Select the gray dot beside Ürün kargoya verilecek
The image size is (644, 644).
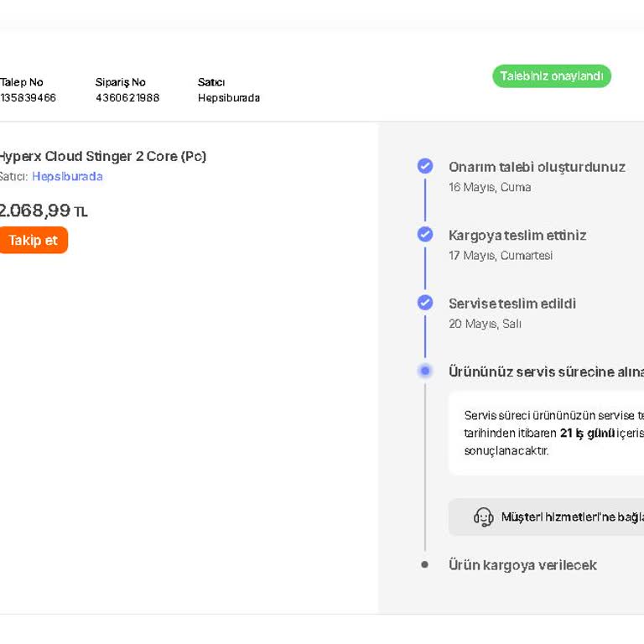point(425,565)
